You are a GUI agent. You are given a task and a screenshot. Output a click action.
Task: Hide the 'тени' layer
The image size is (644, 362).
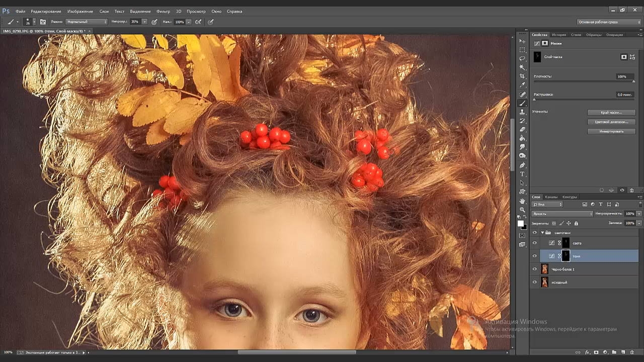coord(535,256)
